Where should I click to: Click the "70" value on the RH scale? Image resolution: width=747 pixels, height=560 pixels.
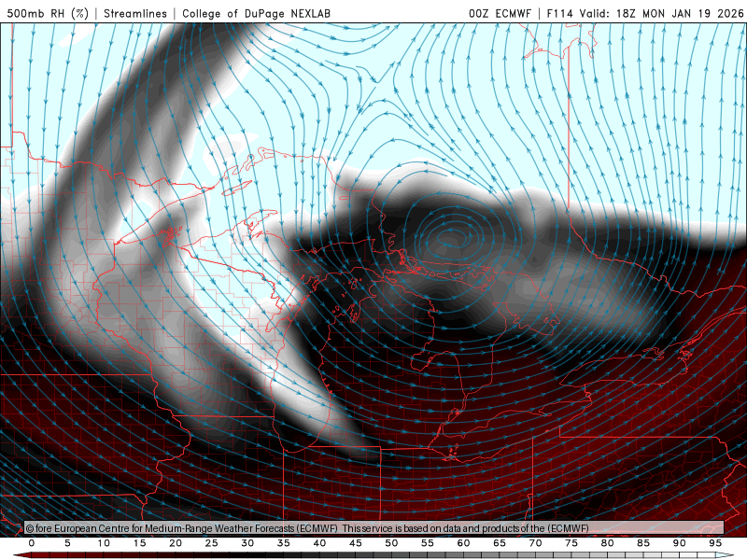535,543
